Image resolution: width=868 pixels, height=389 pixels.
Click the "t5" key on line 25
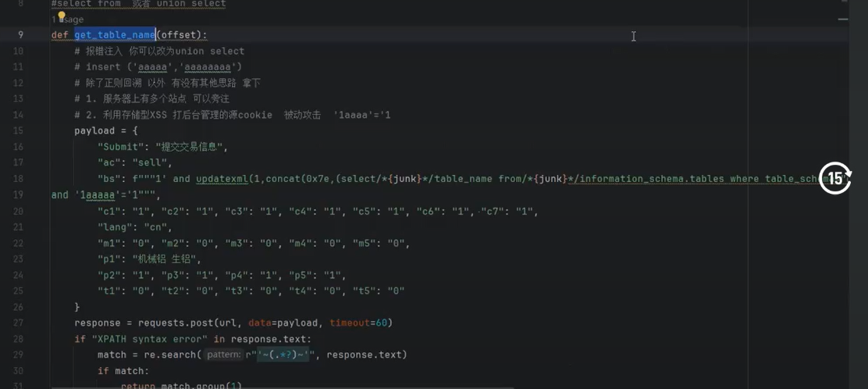point(365,291)
